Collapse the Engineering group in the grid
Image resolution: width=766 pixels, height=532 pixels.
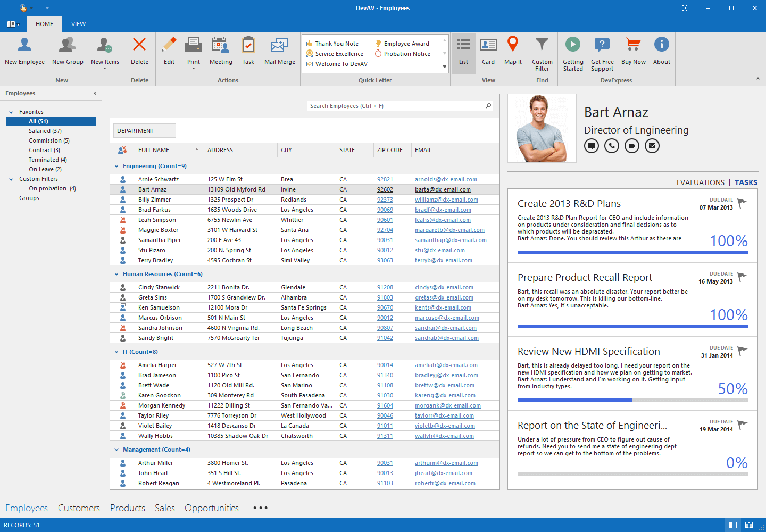point(116,165)
